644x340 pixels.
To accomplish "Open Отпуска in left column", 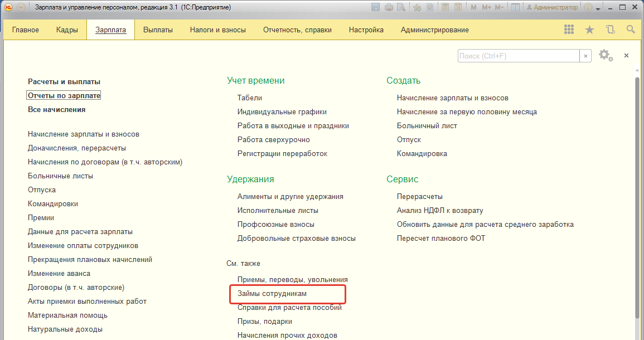I will [x=42, y=190].
